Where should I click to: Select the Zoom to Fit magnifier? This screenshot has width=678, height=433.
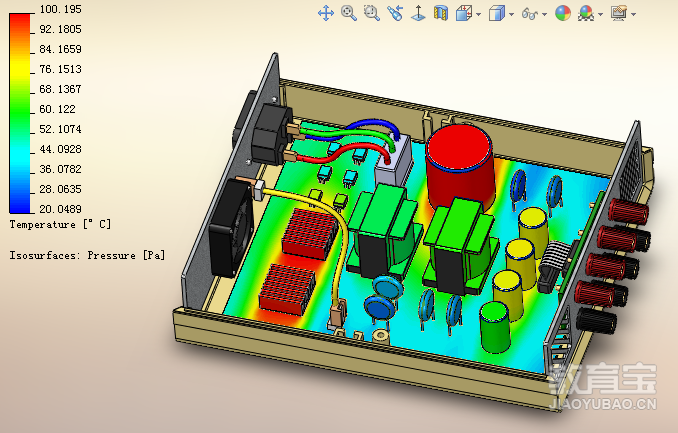click(x=349, y=13)
